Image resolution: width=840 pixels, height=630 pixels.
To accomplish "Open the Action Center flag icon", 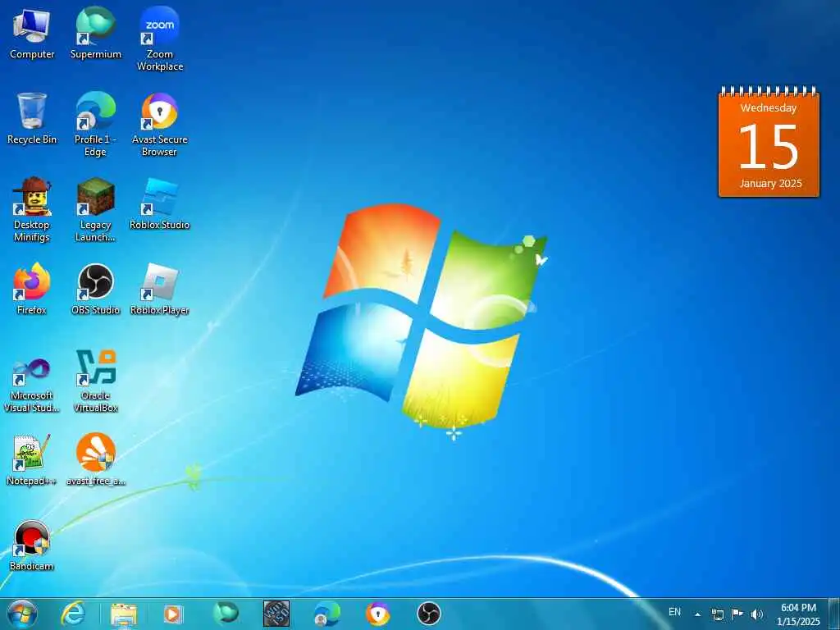I will pos(737,614).
